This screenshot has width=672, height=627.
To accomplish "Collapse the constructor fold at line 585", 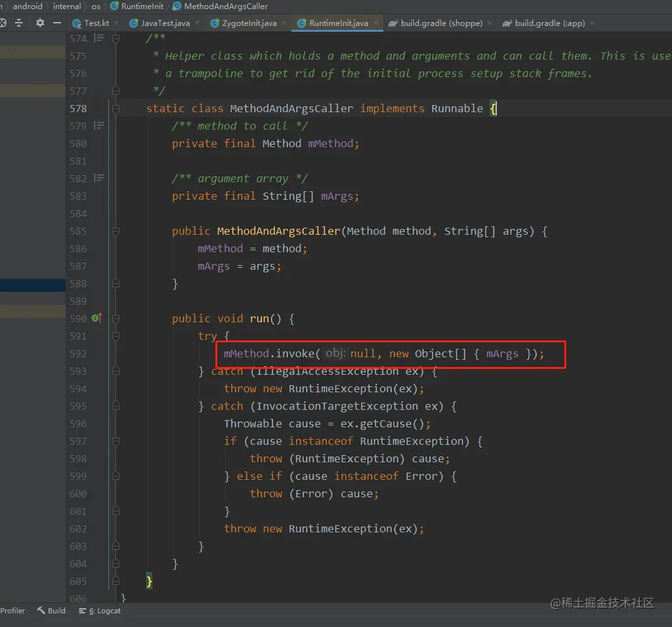I will (x=115, y=231).
